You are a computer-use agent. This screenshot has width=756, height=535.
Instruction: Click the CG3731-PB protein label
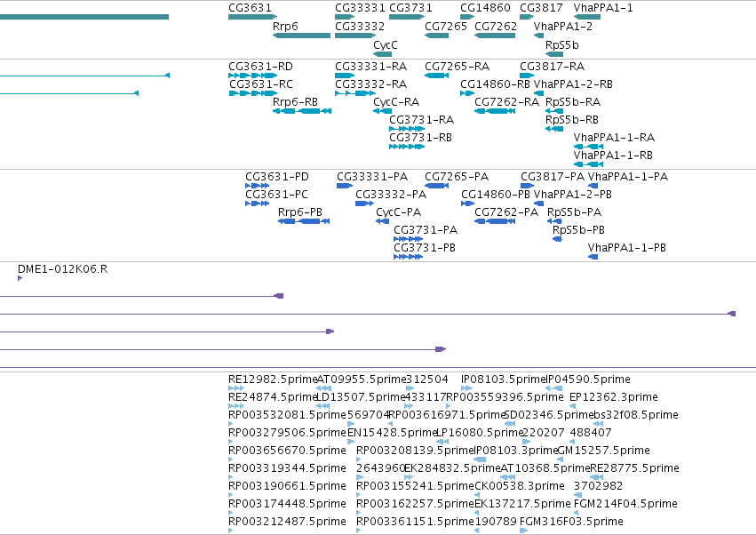pos(425,249)
